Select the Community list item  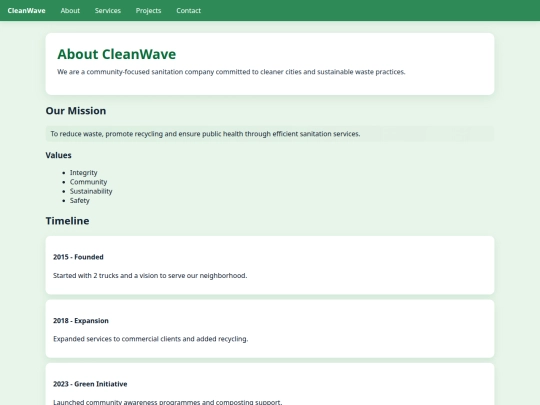[x=89, y=182]
